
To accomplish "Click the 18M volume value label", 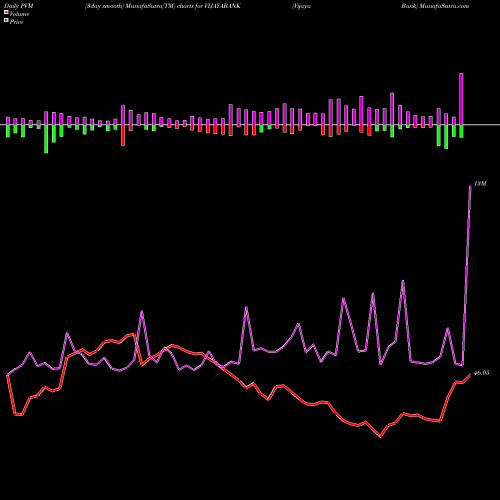I will 480,184.
